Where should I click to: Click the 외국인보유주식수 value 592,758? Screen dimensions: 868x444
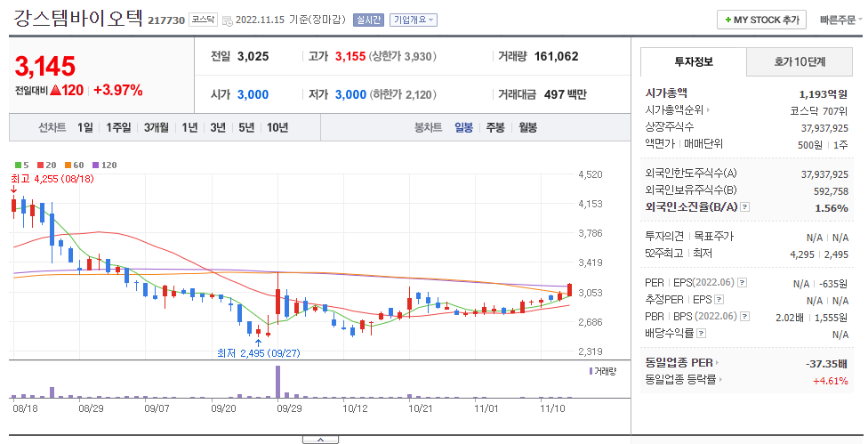tap(831, 191)
